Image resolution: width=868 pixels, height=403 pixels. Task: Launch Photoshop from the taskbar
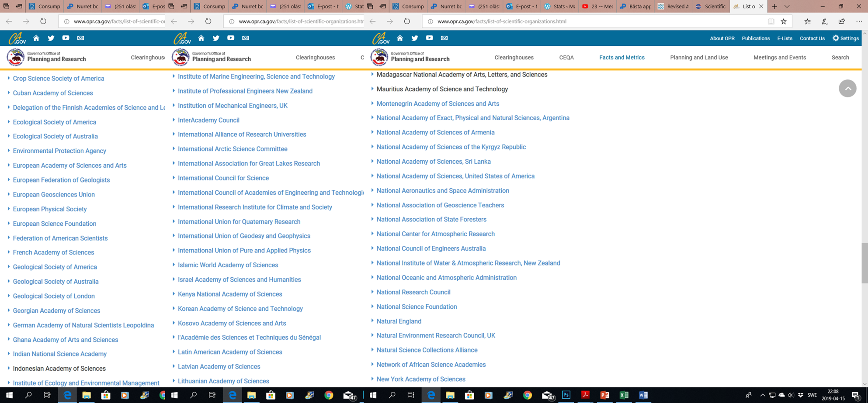click(x=566, y=395)
